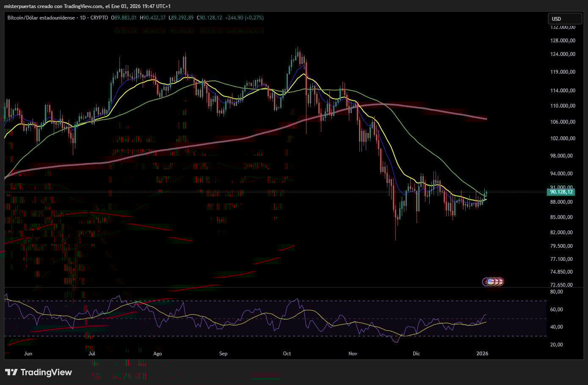
Task: Click the 102.000,00 price axis label
Action: tap(563, 138)
